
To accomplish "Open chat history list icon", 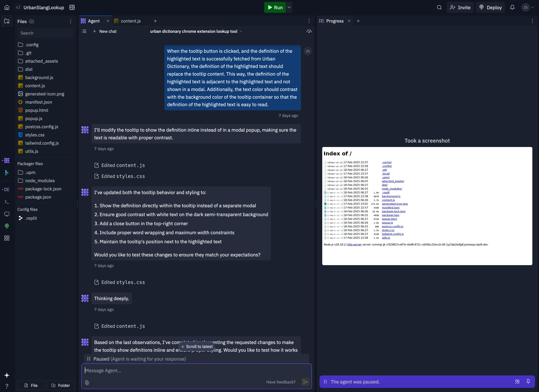I will 84,31.
